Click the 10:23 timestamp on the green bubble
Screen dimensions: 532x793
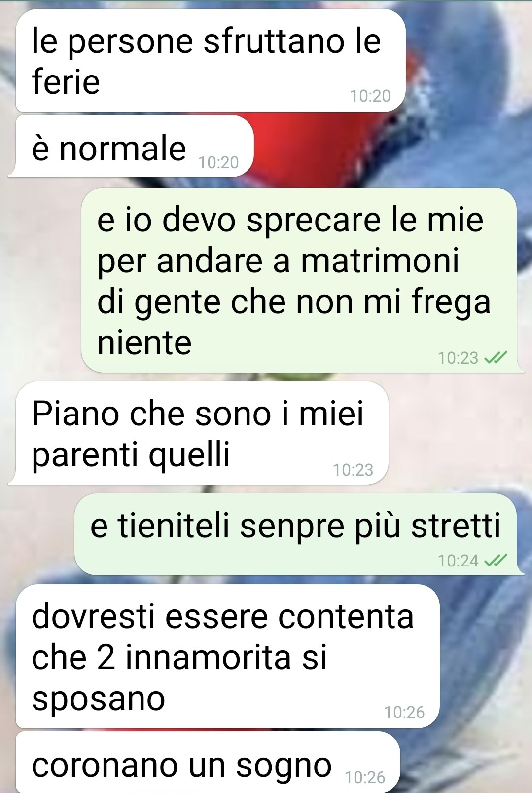[458, 358]
